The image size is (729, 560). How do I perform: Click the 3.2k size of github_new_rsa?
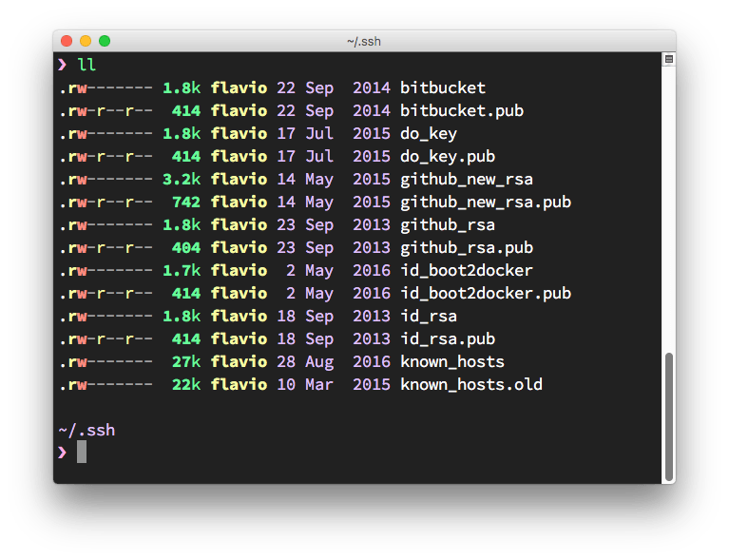tap(181, 179)
